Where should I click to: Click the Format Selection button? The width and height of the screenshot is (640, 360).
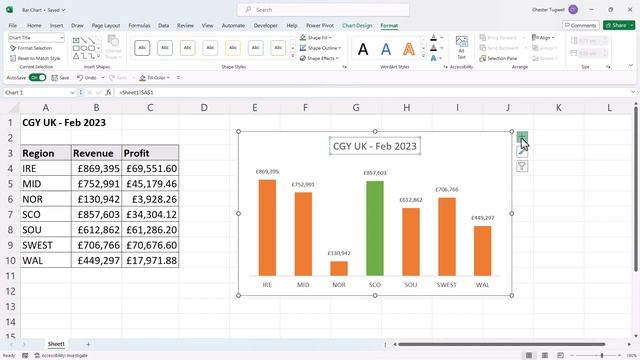coord(31,48)
